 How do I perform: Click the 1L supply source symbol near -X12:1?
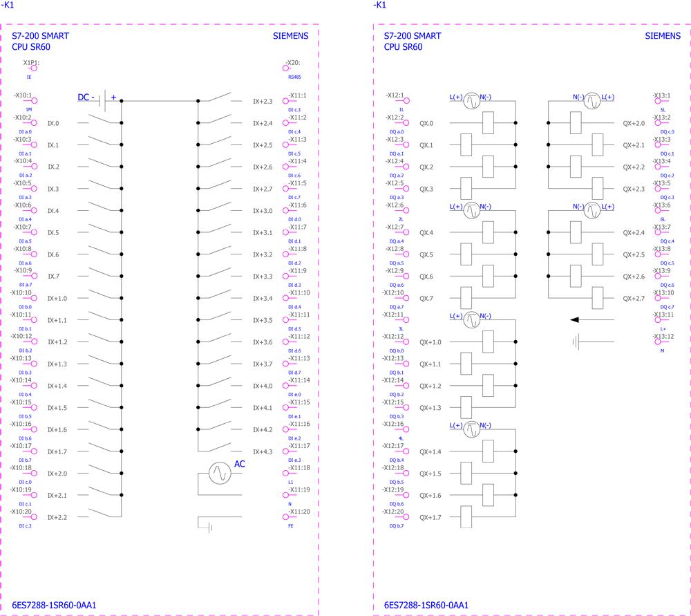click(471, 101)
